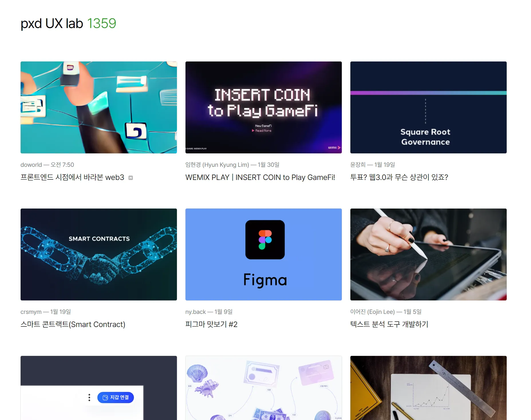Open the Square Root Governance thumbnail
This screenshot has height=420, width=531.
pos(429,107)
